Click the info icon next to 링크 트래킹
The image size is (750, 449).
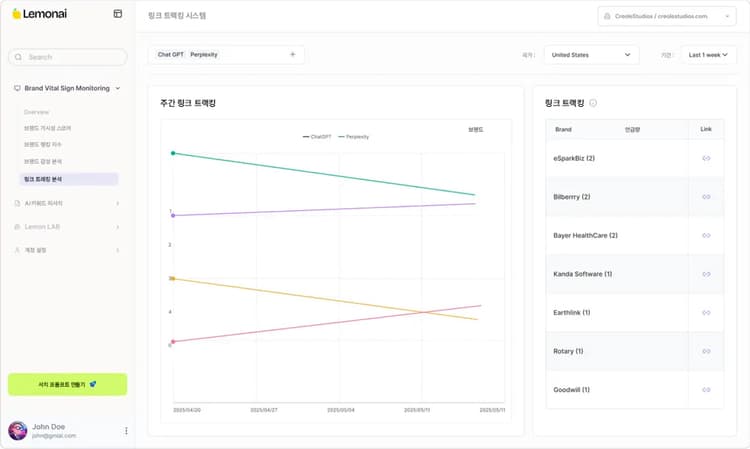point(593,103)
